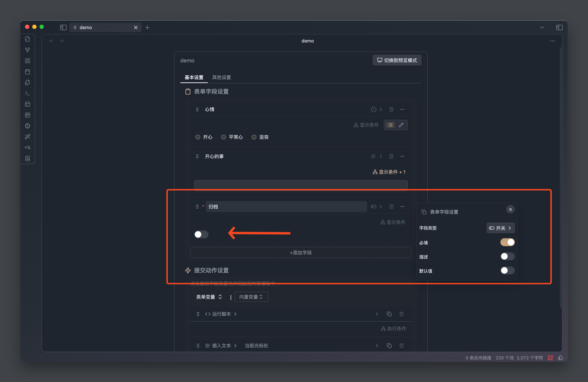Open the 字段类型 开关 type dropdown
The height and width of the screenshot is (382, 588).
click(x=500, y=228)
